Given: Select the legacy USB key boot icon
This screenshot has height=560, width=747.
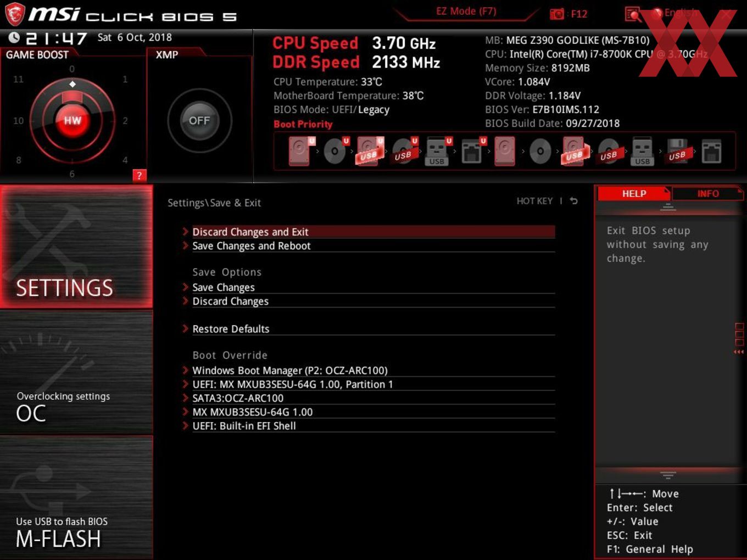Looking at the screenshot, I should click(642, 150).
